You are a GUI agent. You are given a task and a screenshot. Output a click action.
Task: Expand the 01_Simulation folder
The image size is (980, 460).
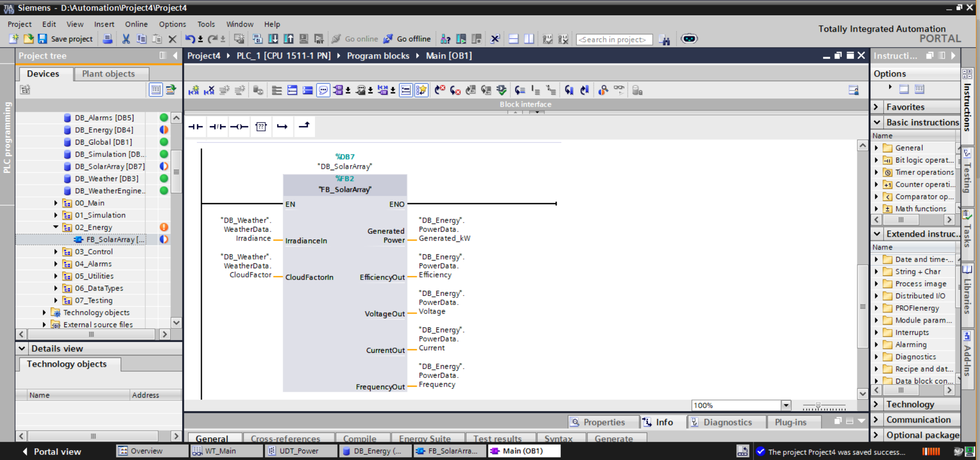coord(56,215)
